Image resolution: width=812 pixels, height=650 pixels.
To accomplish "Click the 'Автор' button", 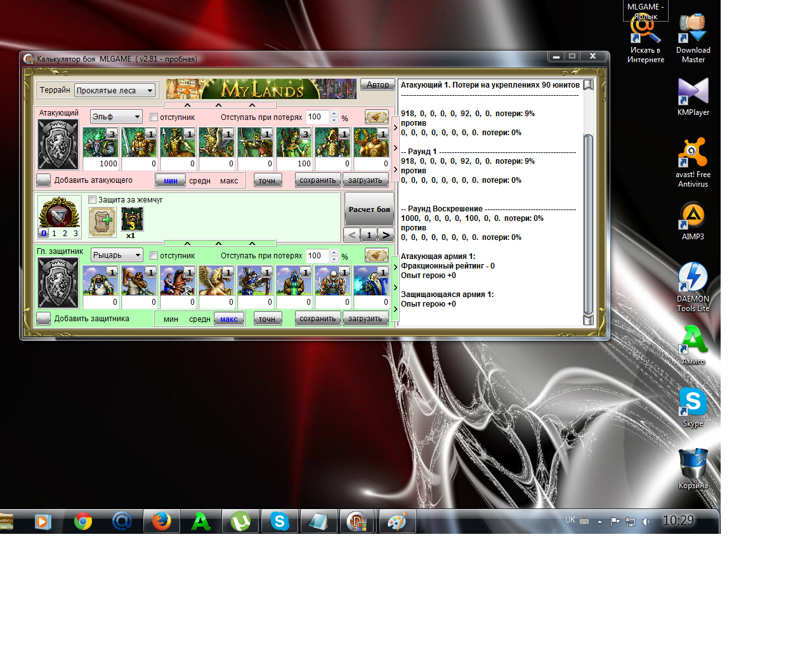I will [377, 84].
